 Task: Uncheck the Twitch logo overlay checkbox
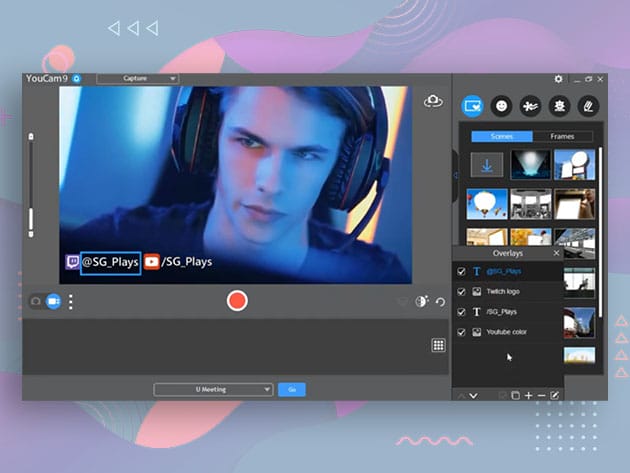click(461, 291)
